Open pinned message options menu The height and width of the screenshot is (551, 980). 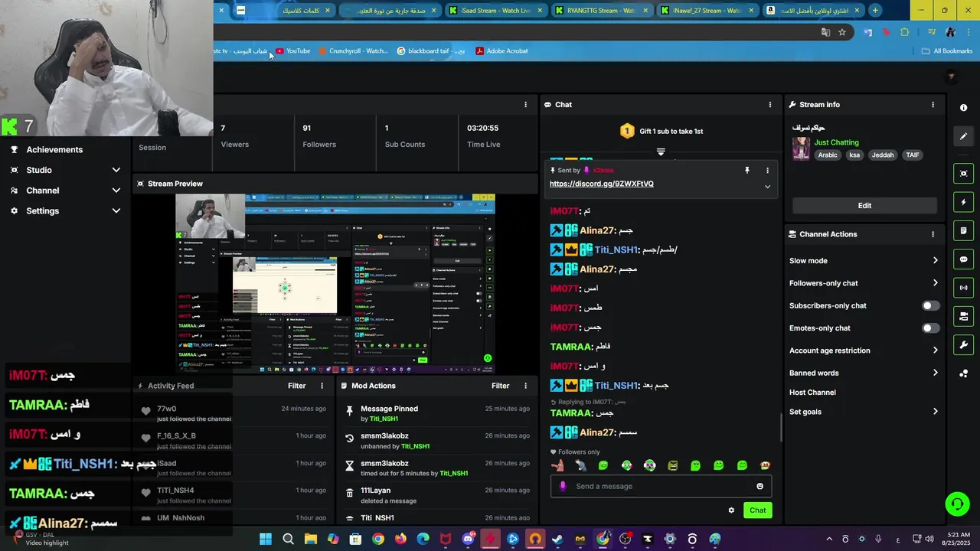(767, 171)
